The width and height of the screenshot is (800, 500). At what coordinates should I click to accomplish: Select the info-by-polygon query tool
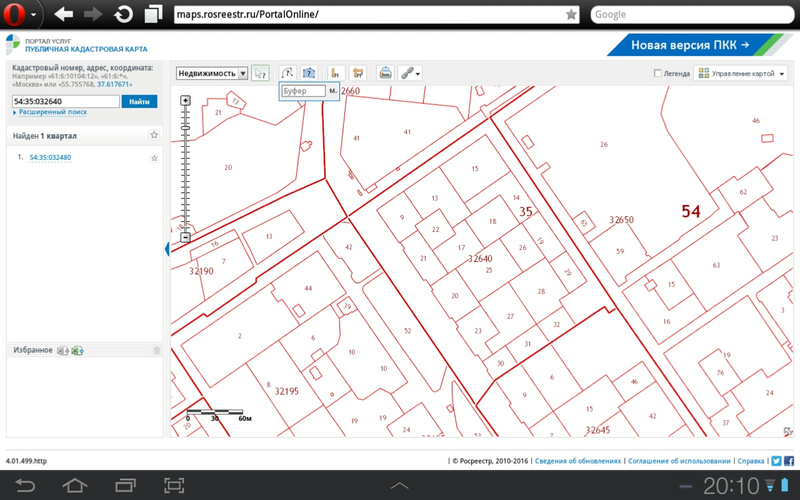tap(308, 73)
